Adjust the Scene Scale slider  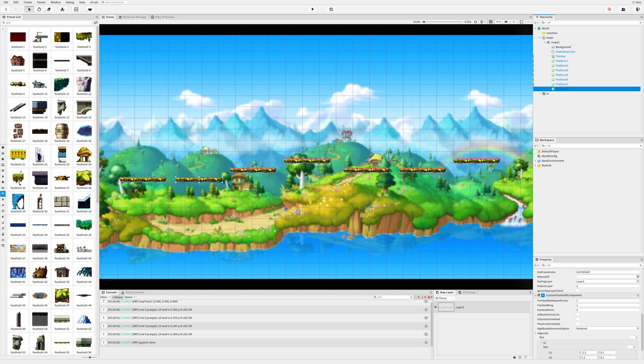(443, 21)
